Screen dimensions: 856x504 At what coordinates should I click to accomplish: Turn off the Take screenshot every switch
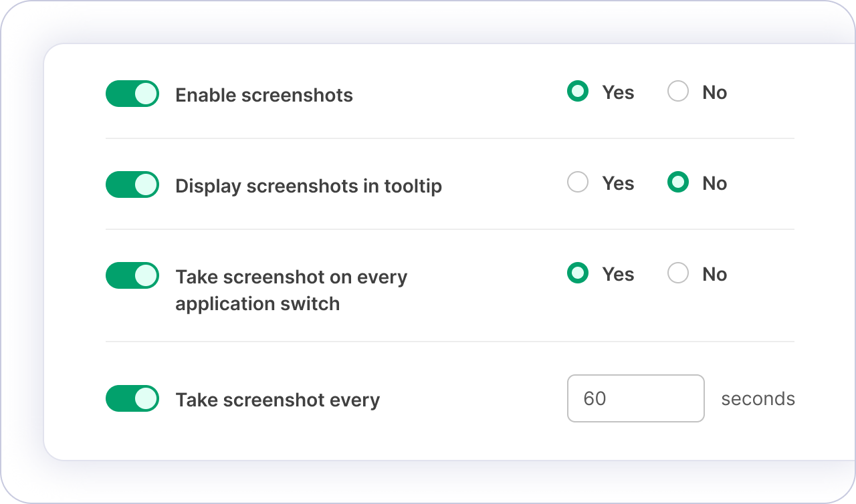[132, 398]
